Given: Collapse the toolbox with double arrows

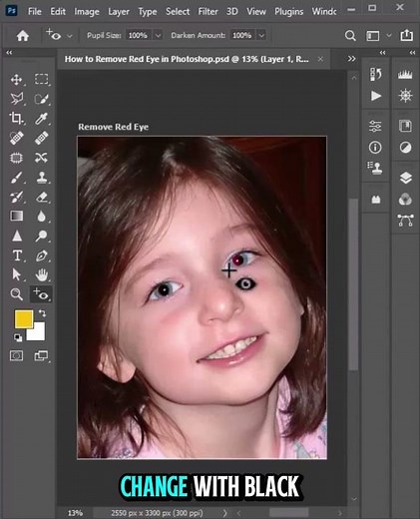Looking at the screenshot, I should coord(9,53).
